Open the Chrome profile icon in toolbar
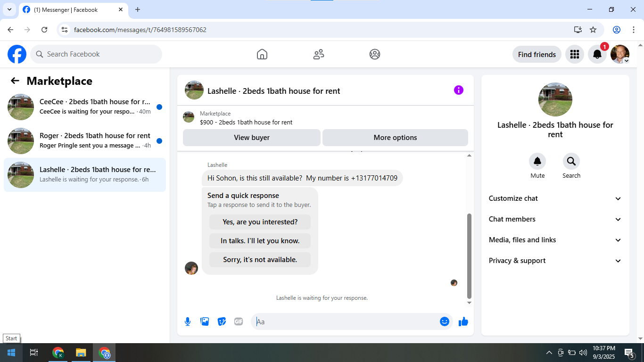 616,30
